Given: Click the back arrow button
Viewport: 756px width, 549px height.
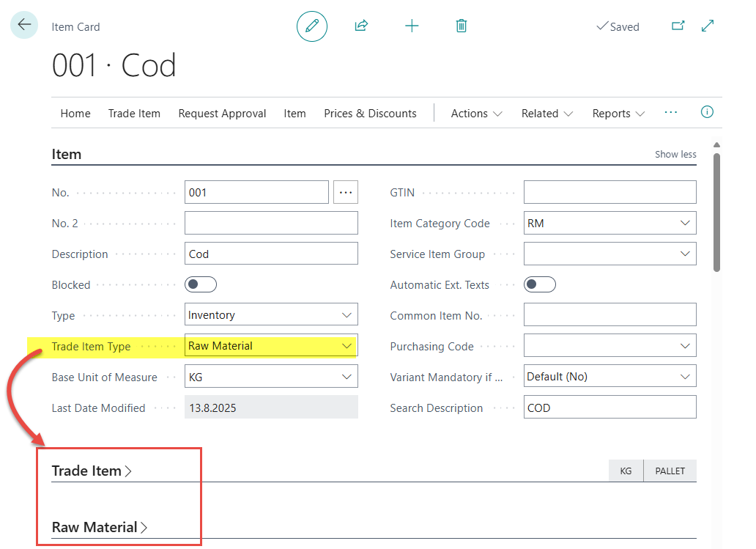Looking at the screenshot, I should 24,25.
